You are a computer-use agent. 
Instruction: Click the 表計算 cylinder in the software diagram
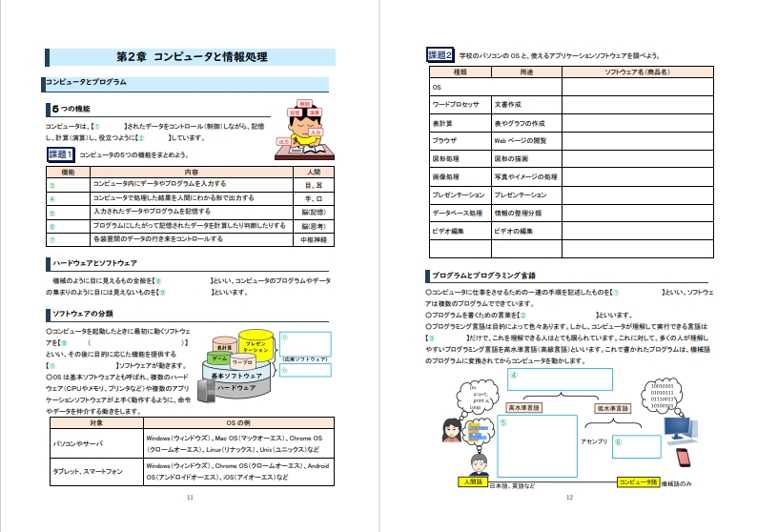click(224, 345)
